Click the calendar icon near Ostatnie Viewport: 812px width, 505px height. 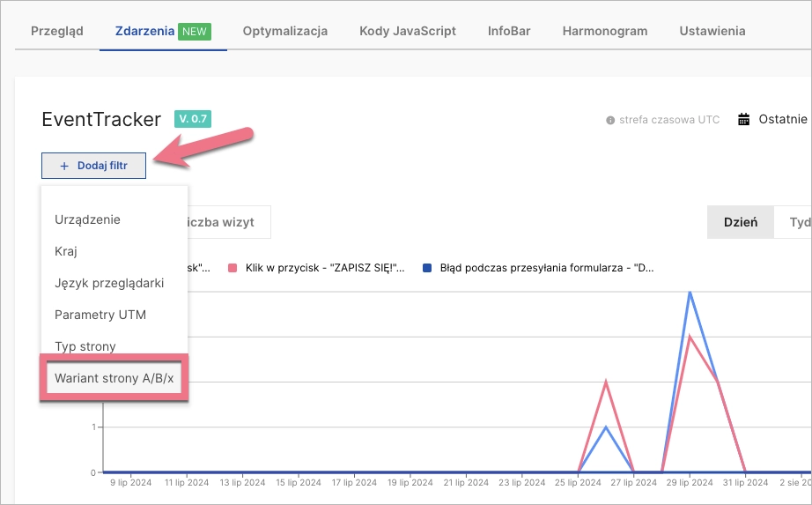pos(744,120)
